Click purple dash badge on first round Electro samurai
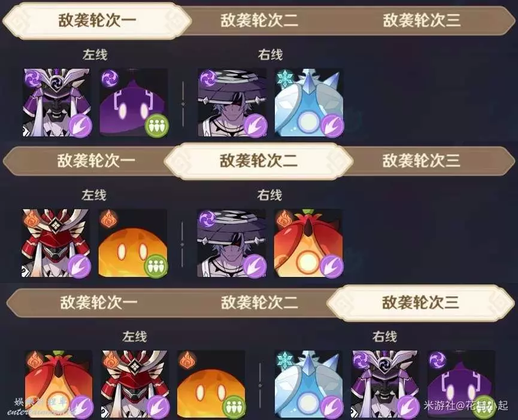Viewport: 518px width, 420px height. 80,126
